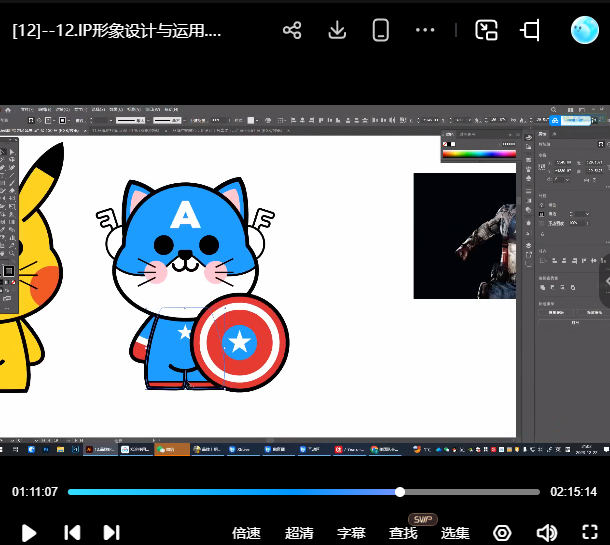Image resolution: width=610 pixels, height=545 pixels.
Task: Open the user avatar profile
Action: 585,30
